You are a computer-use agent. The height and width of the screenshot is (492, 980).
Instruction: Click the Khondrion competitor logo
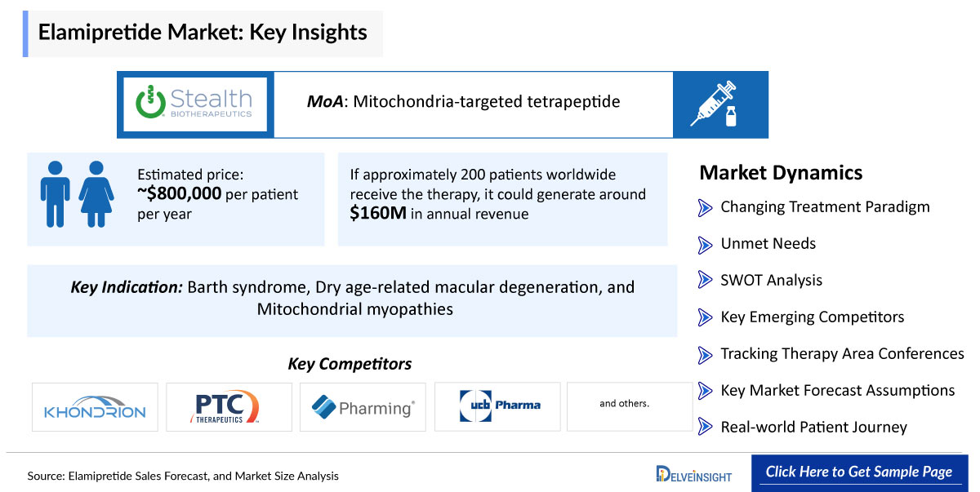(x=95, y=407)
